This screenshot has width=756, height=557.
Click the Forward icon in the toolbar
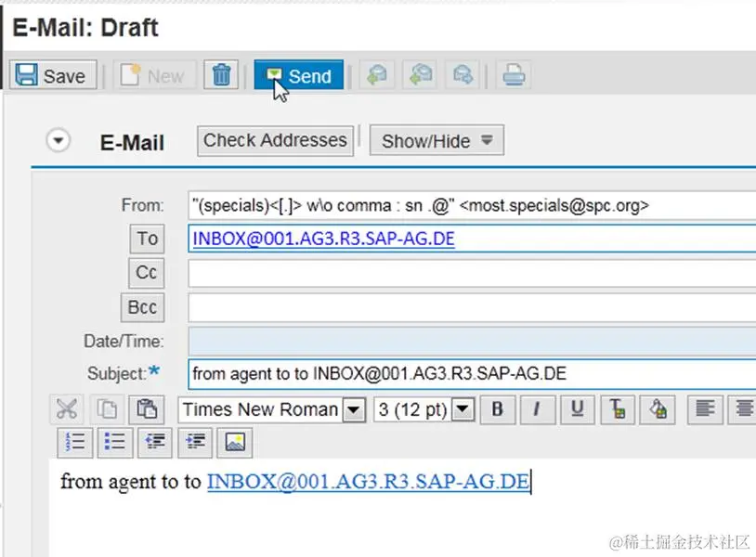click(x=463, y=74)
